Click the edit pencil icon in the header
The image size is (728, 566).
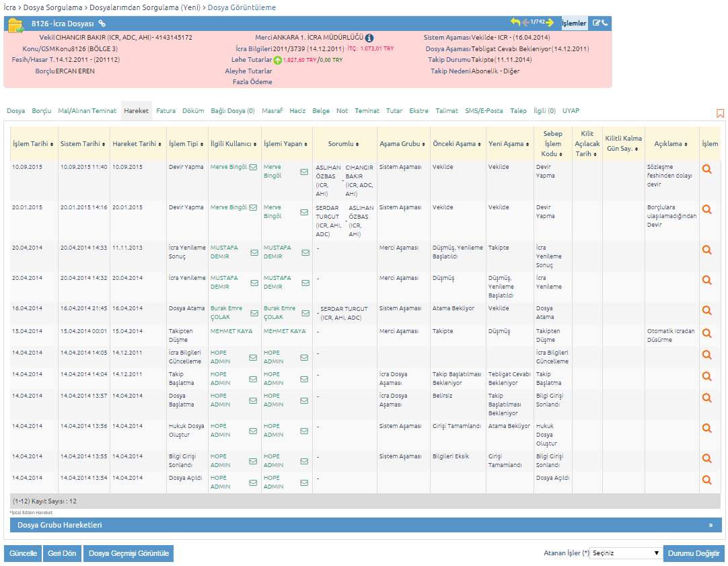pyautogui.click(x=596, y=23)
